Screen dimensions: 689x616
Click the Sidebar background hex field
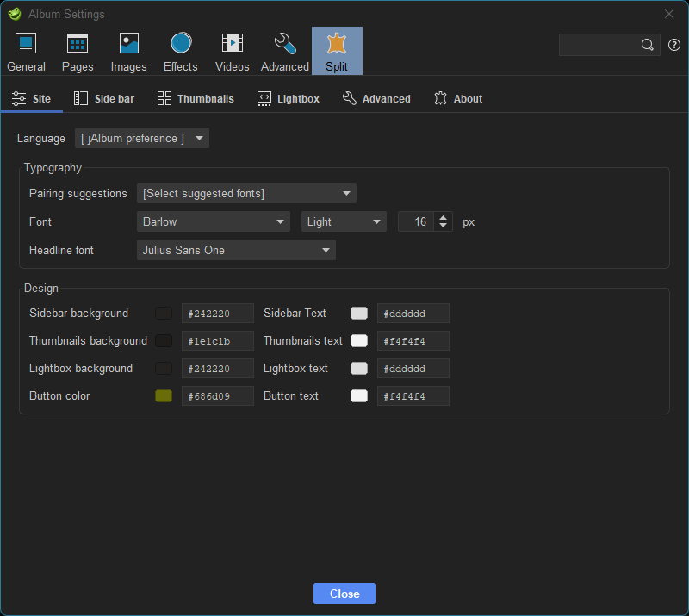(218, 314)
